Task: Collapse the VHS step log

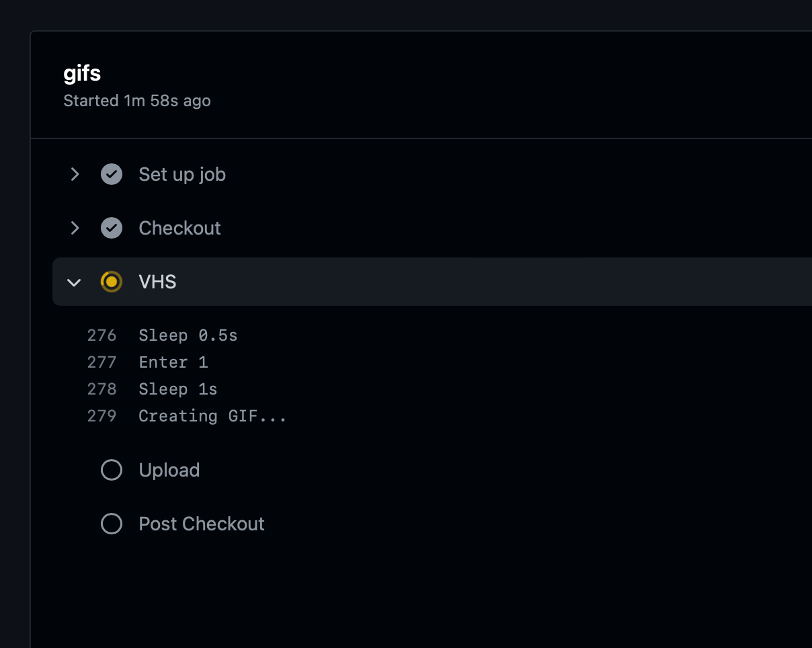Action: pos(75,282)
